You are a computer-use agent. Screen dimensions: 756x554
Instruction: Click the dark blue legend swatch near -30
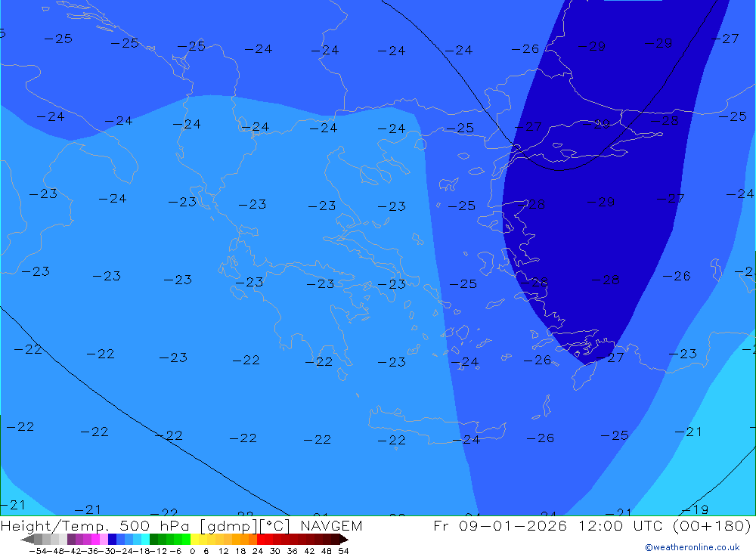point(112,539)
